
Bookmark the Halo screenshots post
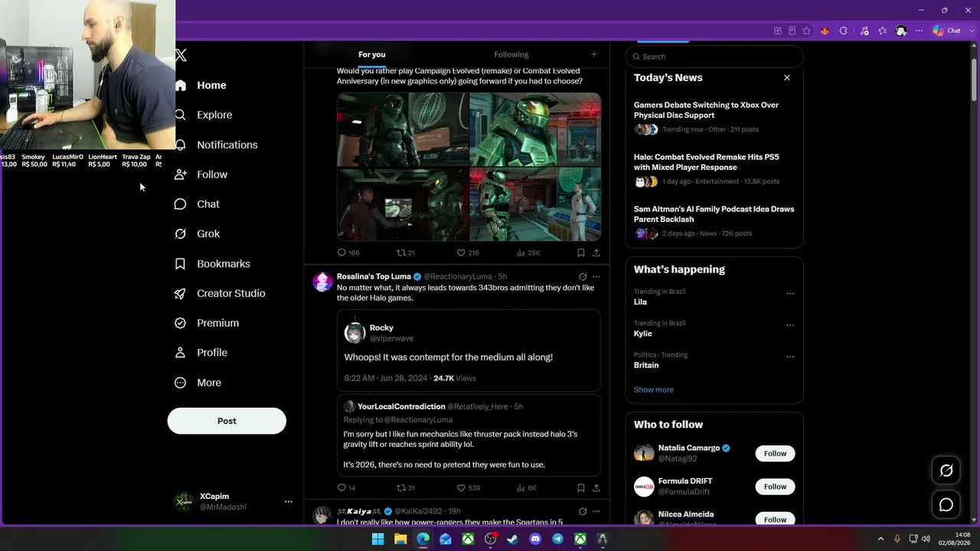tap(581, 253)
